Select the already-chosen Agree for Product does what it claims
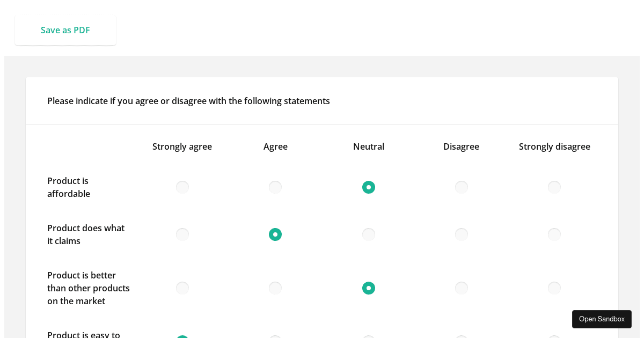Viewport: 644px width, 338px height. click(x=275, y=234)
